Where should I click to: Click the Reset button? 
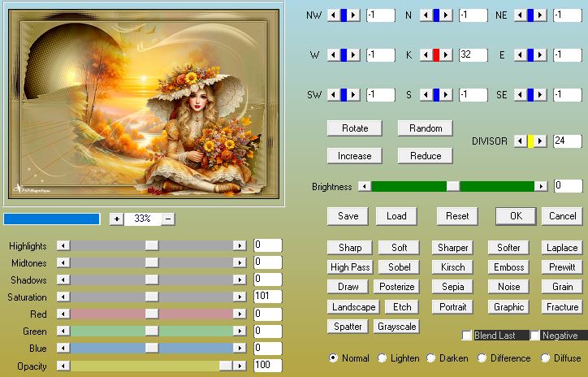[x=457, y=216]
